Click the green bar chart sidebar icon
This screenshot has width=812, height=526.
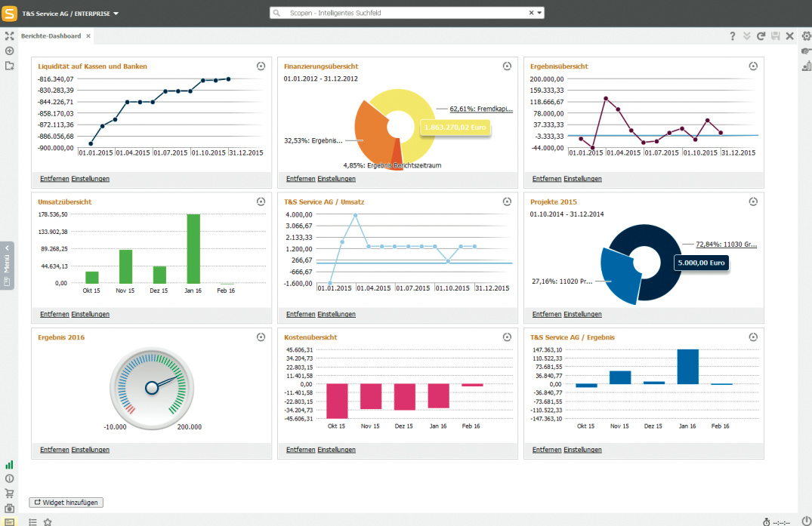tap(9, 465)
